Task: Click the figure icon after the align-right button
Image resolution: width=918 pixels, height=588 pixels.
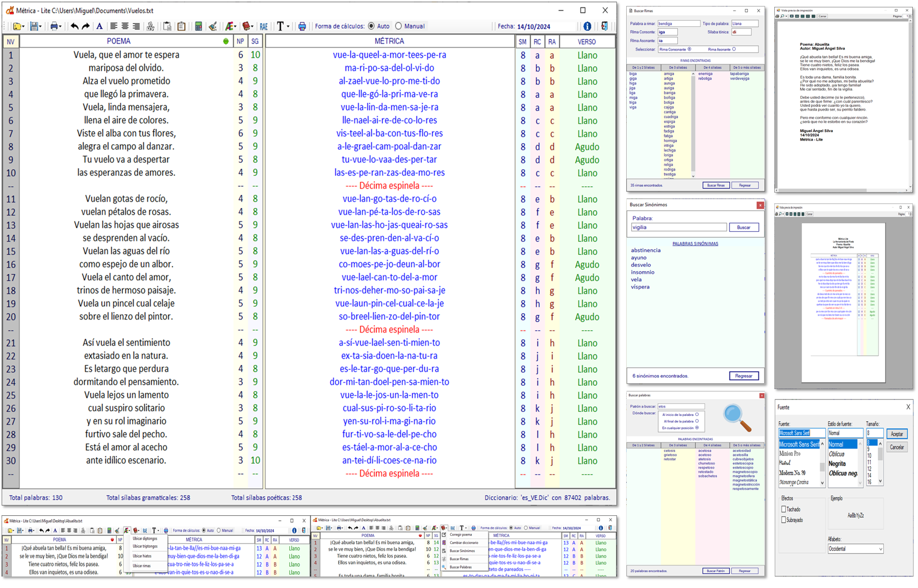Action: (151, 26)
